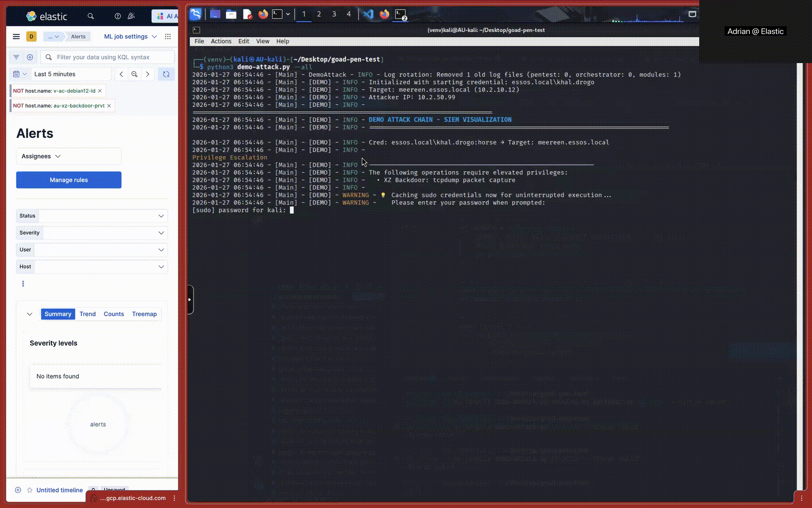Image resolution: width=812 pixels, height=508 pixels.
Task: Open the Elastic global search magnifier
Action: [x=91, y=16]
